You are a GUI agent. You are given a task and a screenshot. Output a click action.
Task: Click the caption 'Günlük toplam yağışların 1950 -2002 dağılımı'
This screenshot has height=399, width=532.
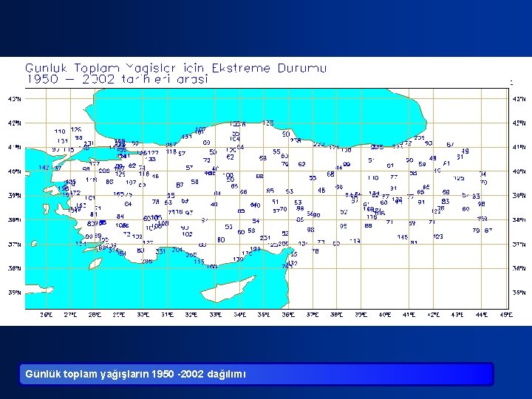tap(135, 374)
